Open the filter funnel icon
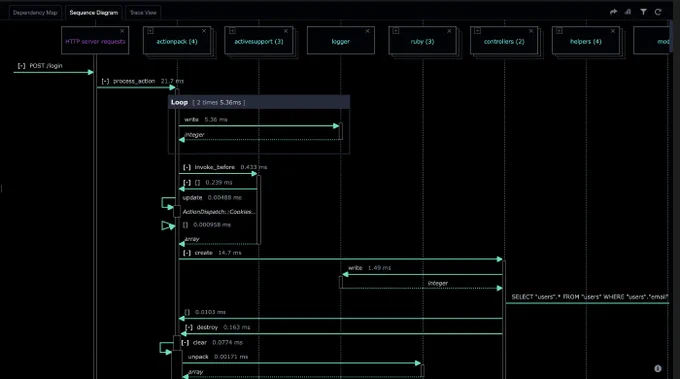This screenshot has height=379, width=680. (644, 12)
